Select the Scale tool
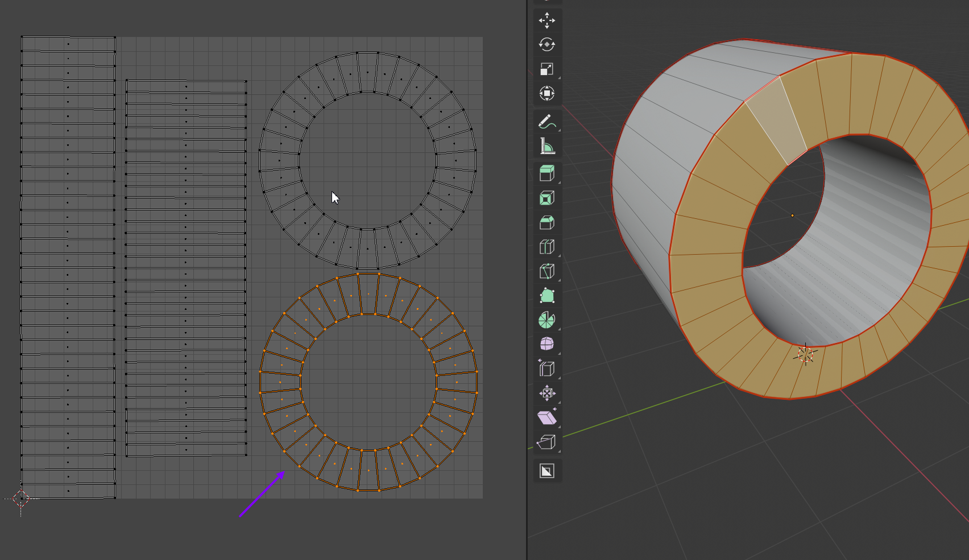969x560 pixels. (547, 69)
